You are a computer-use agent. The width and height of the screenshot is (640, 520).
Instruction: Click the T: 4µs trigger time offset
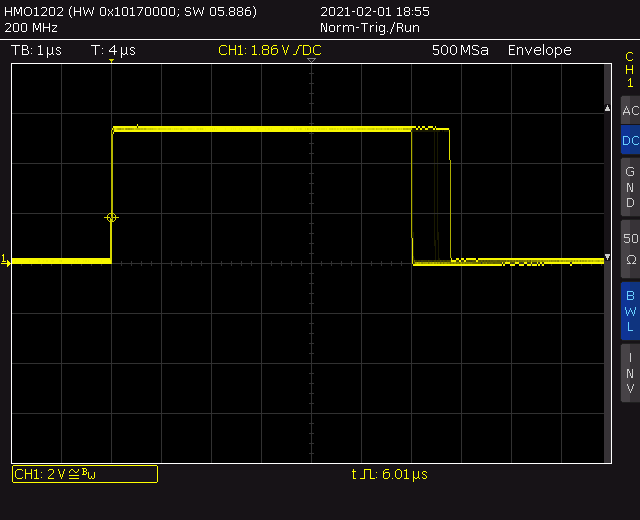tap(113, 50)
